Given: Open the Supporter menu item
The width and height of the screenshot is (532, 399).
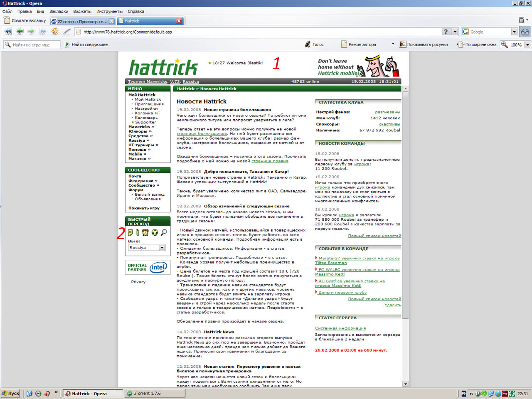Looking at the screenshot, I should point(145,122).
